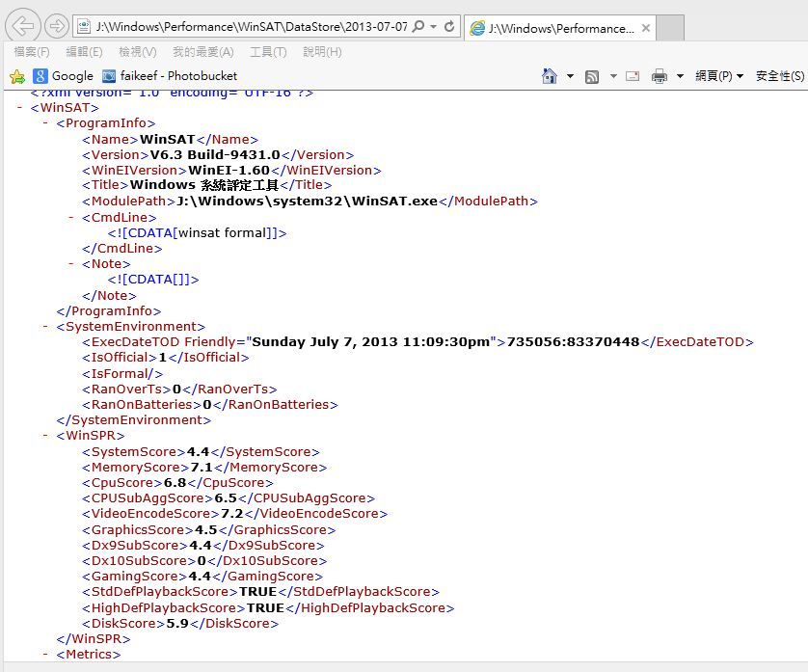Click the browser Back arrow button
The height and width of the screenshot is (672, 808).
(x=23, y=26)
